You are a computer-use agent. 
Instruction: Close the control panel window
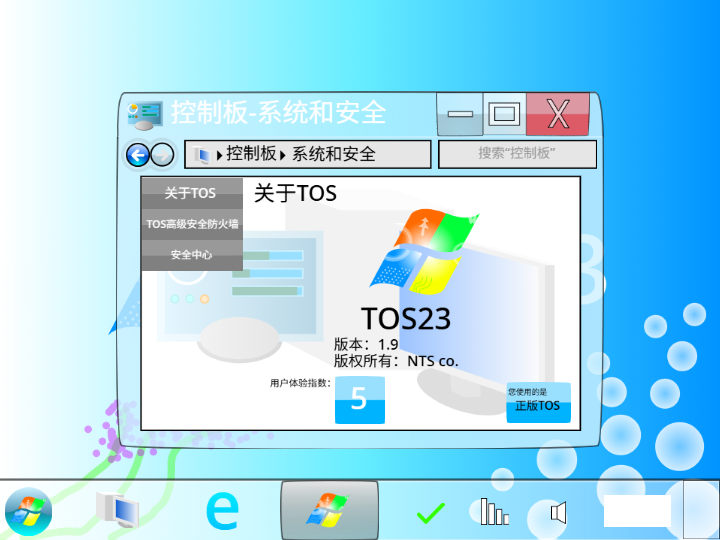[558, 114]
